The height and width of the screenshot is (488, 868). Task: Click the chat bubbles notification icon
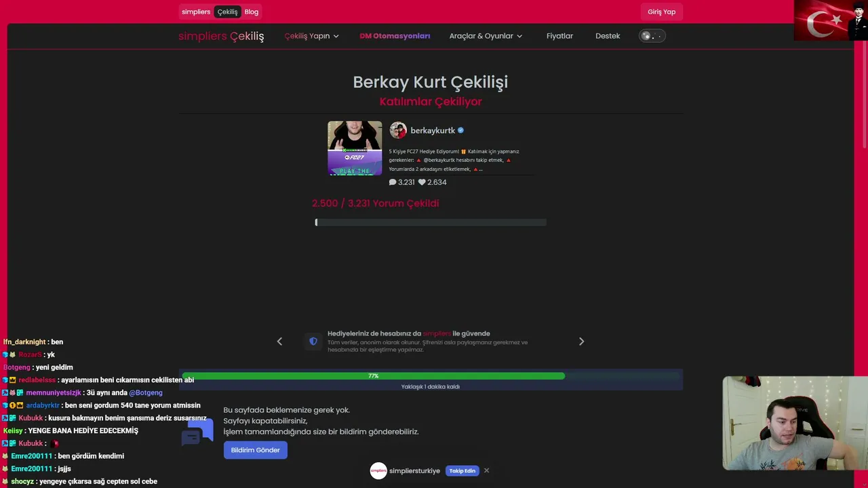click(197, 431)
